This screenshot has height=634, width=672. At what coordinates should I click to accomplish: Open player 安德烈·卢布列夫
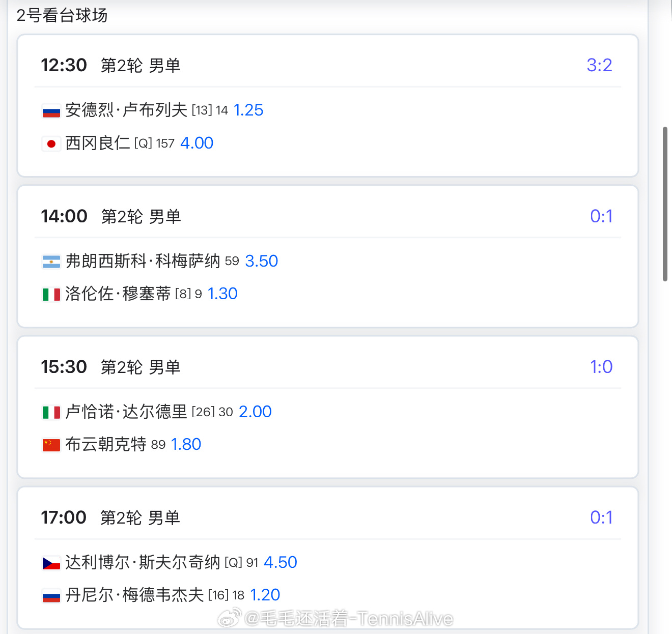coord(126,110)
